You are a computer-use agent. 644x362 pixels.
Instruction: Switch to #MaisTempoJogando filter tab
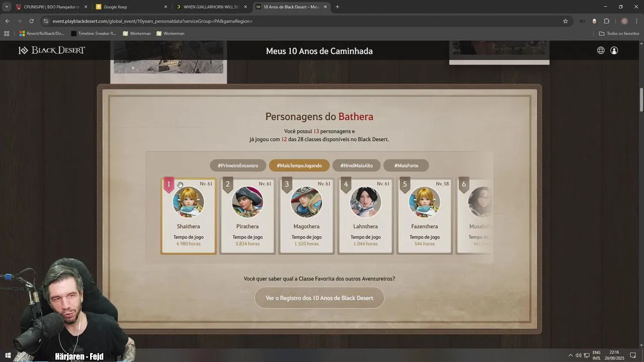coord(299,165)
